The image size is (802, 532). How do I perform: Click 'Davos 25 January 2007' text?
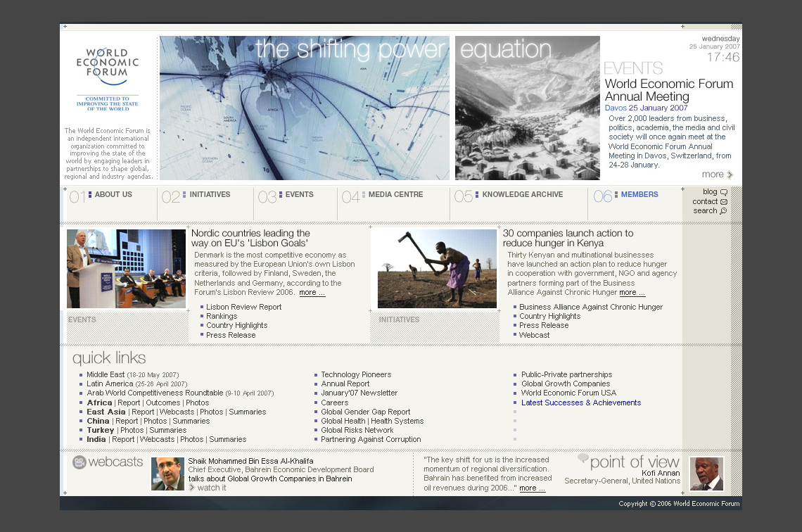pos(646,108)
